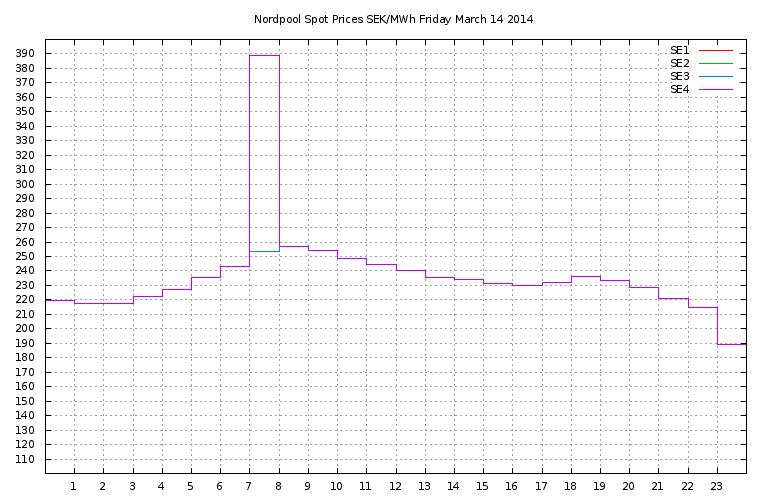Screen dimensions: 768x500
Task: Click the lowest price step after hour 23
Action: (731, 344)
